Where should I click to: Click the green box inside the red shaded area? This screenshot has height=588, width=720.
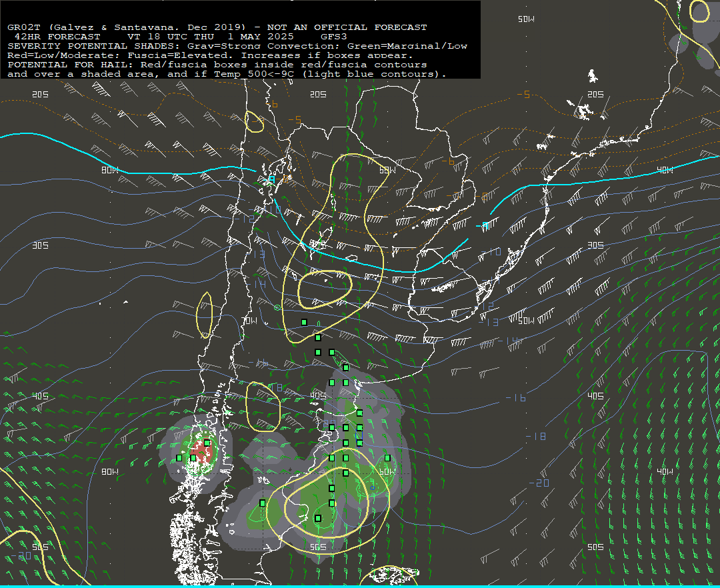click(x=207, y=443)
